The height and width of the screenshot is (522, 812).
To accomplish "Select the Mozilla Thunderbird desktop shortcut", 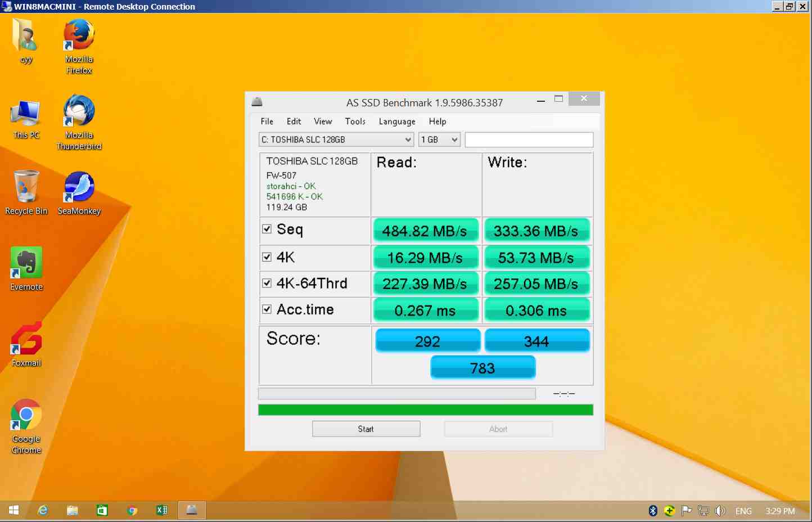I will 79,122.
